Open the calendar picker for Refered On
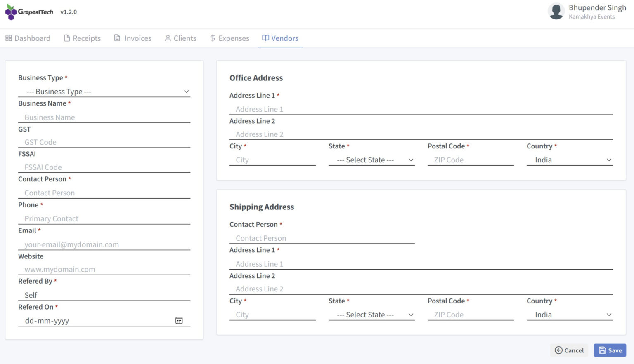Viewport: 634px width, 364px height. pyautogui.click(x=179, y=320)
